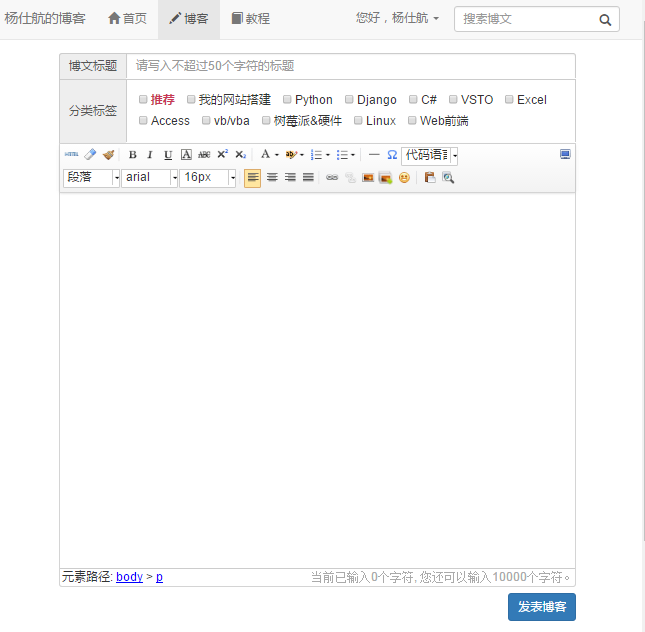The height and width of the screenshot is (632, 645).
Task: Expand the unordered list style arrow
Action: click(353, 155)
